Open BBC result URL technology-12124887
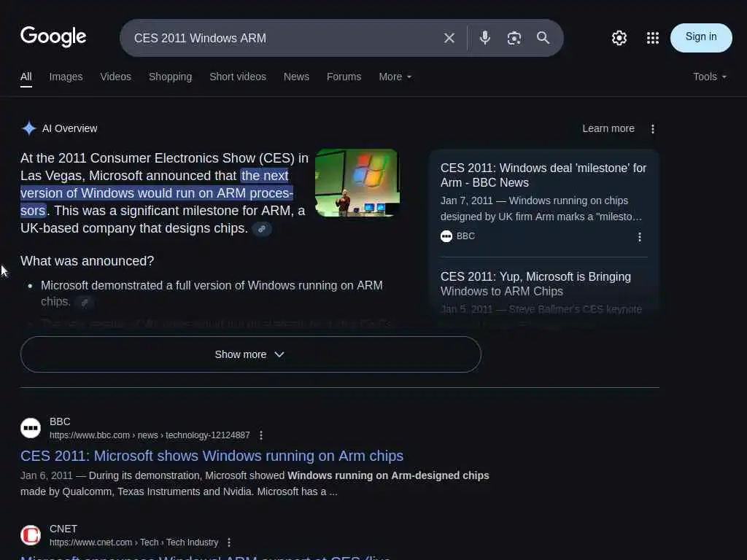The image size is (747, 560). [x=150, y=435]
